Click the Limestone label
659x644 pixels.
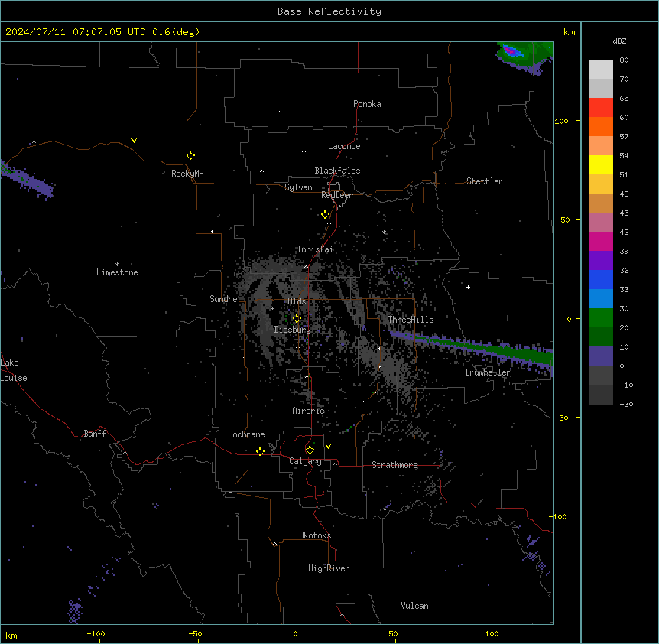click(x=117, y=272)
